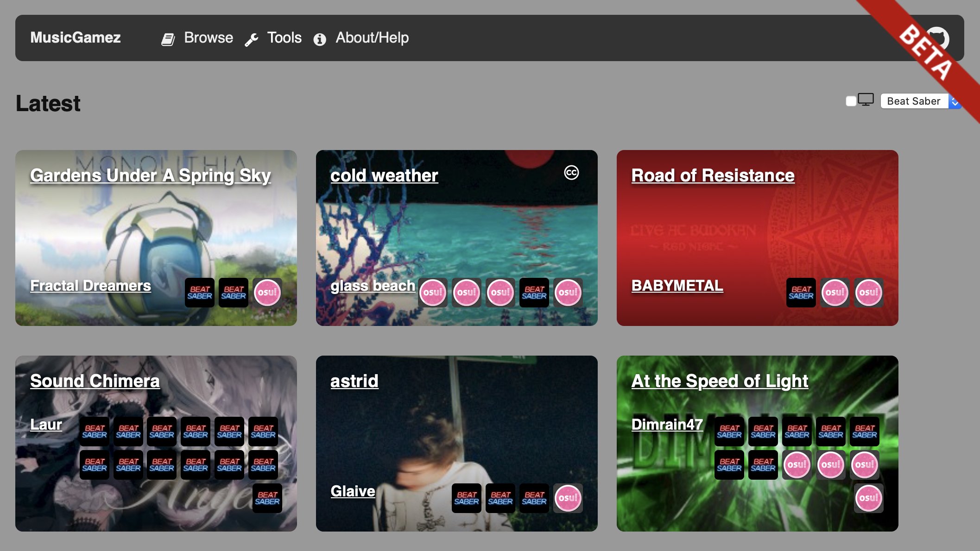Click bottom lone osu! icon on Dimrain47 card
The height and width of the screenshot is (551, 980).
(869, 498)
